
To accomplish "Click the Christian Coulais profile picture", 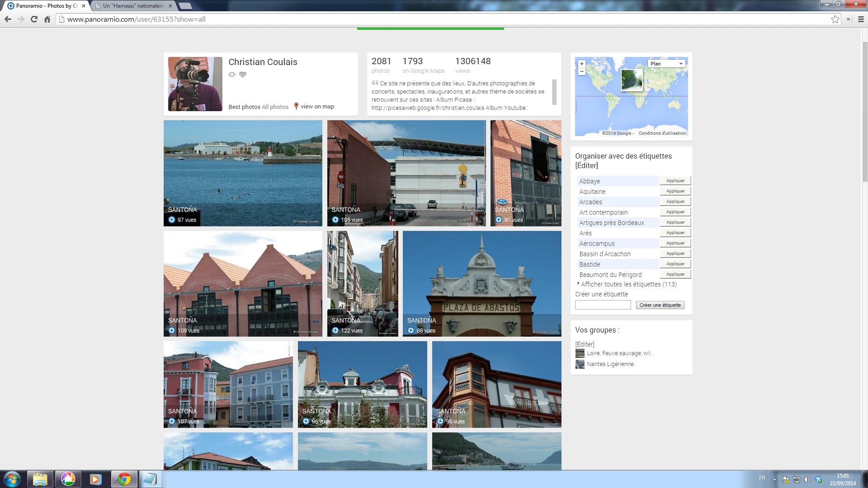I will coord(195,84).
